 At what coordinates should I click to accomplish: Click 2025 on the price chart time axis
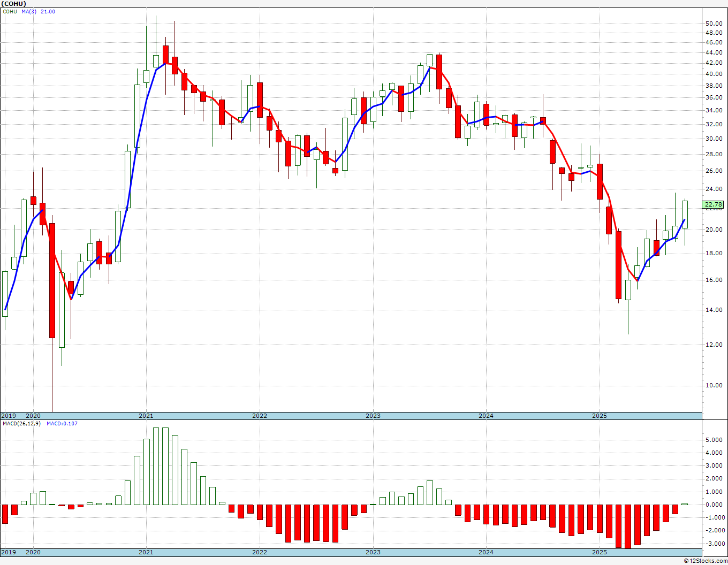(x=600, y=416)
